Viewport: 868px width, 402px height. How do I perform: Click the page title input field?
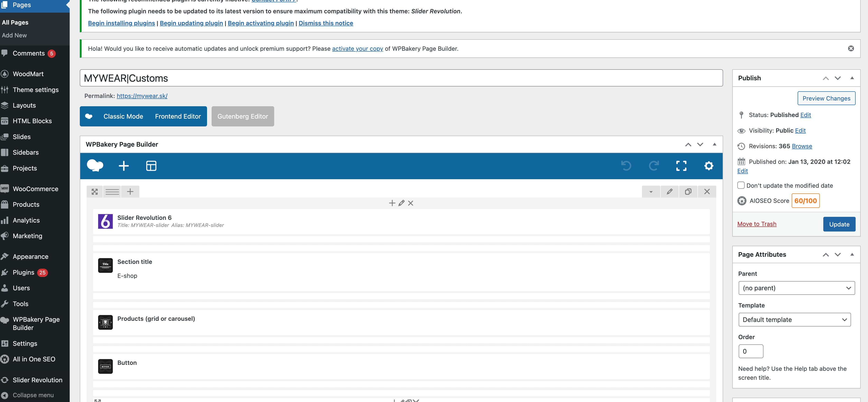click(x=401, y=78)
